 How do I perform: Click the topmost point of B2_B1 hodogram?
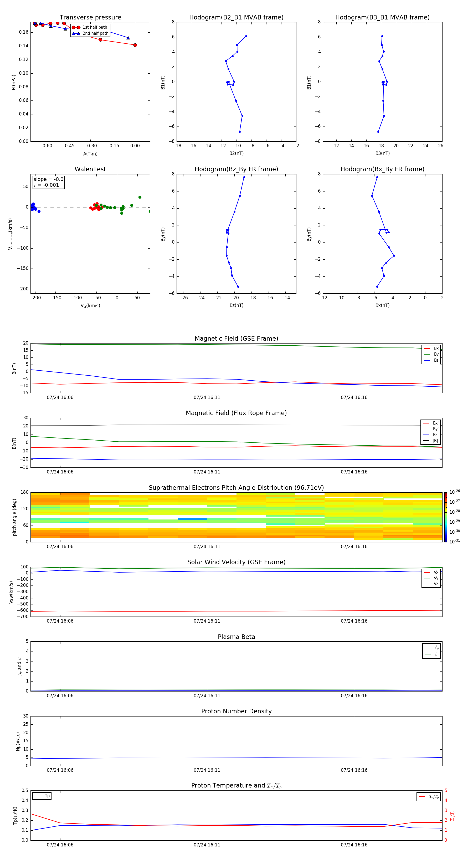point(246,36)
